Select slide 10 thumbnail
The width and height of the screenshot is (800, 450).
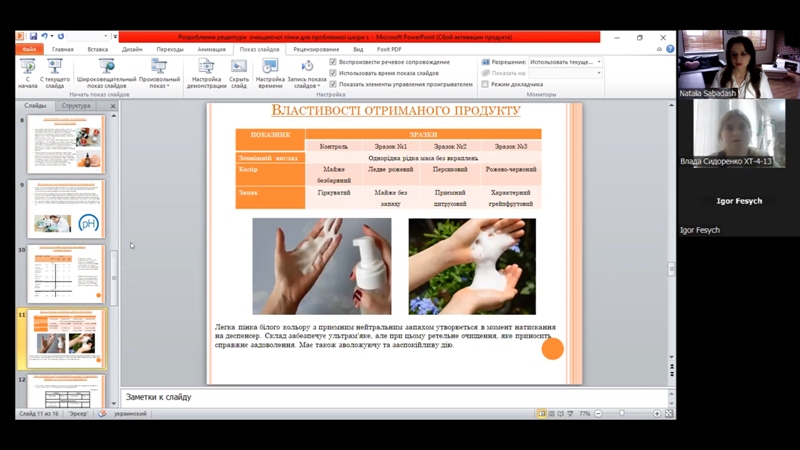coord(66,273)
